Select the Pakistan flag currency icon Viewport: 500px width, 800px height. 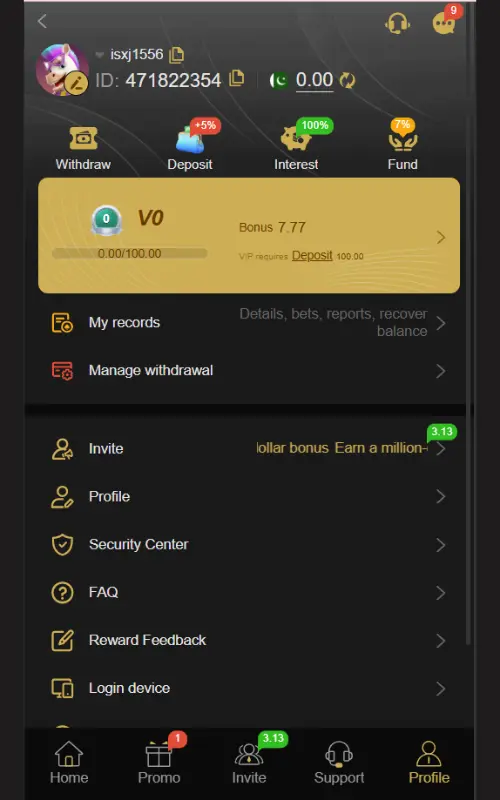point(279,80)
